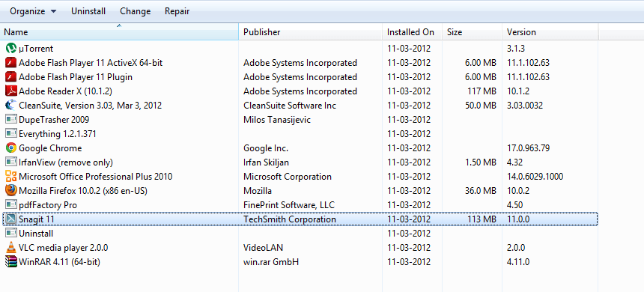Sort by the Name column header
The height and width of the screenshot is (292, 644).
point(119,32)
